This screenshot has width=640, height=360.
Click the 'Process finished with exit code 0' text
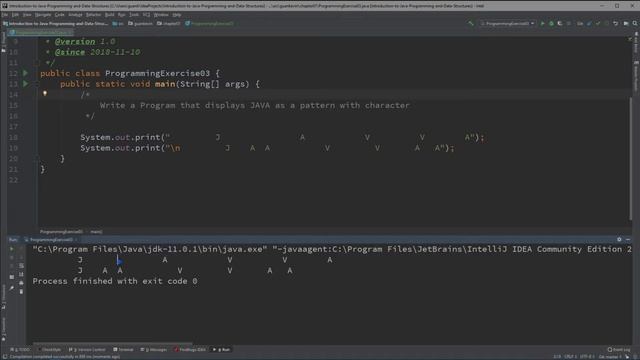pyautogui.click(x=115, y=281)
